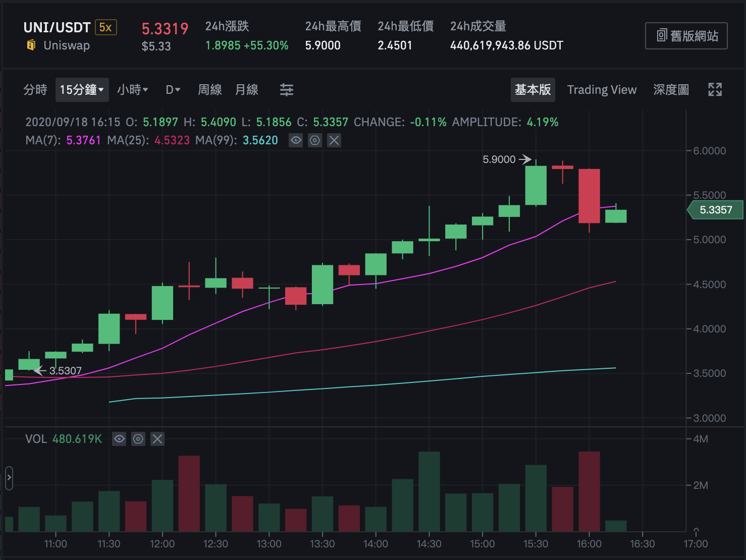The image size is (746, 560).
Task: Click the MA(25) value 4.5323
Action: click(172, 140)
